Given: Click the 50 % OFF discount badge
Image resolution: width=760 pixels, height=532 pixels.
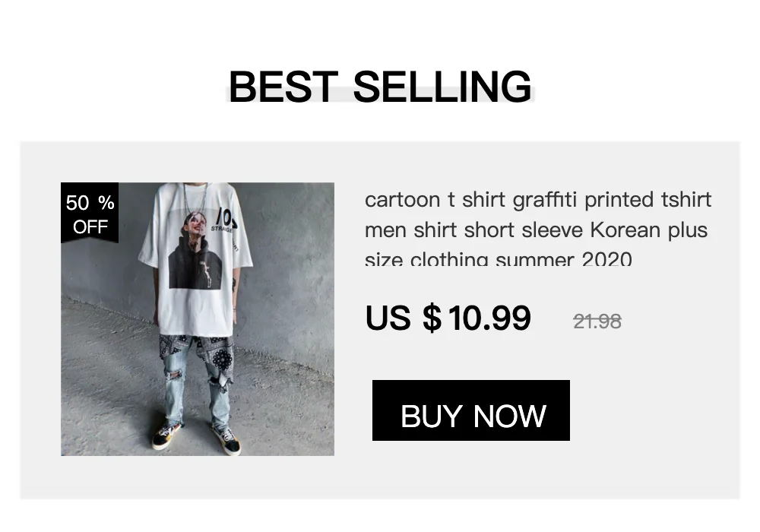Looking at the screenshot, I should (90, 213).
